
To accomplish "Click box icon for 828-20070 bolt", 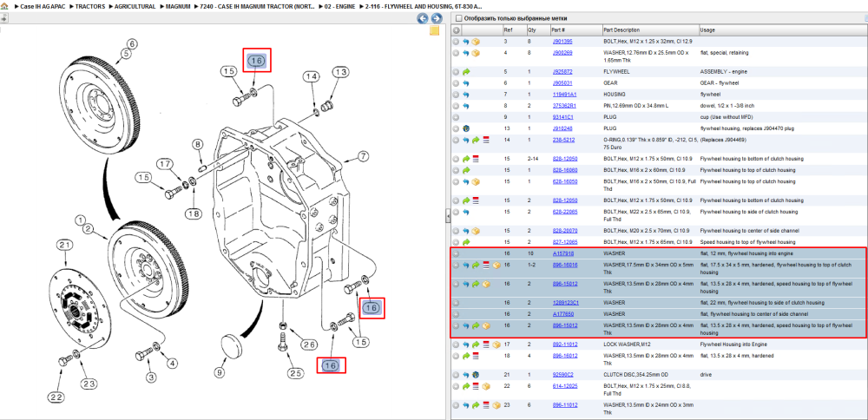I will [476, 231].
